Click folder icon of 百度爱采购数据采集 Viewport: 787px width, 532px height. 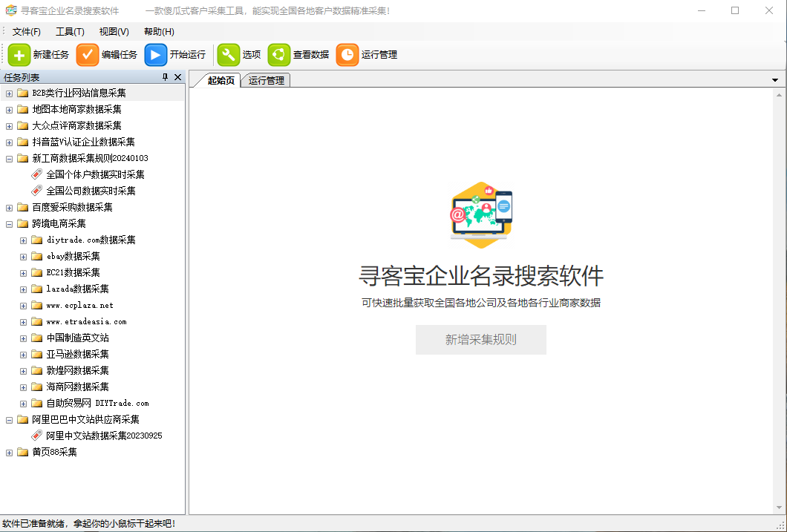[22, 207]
